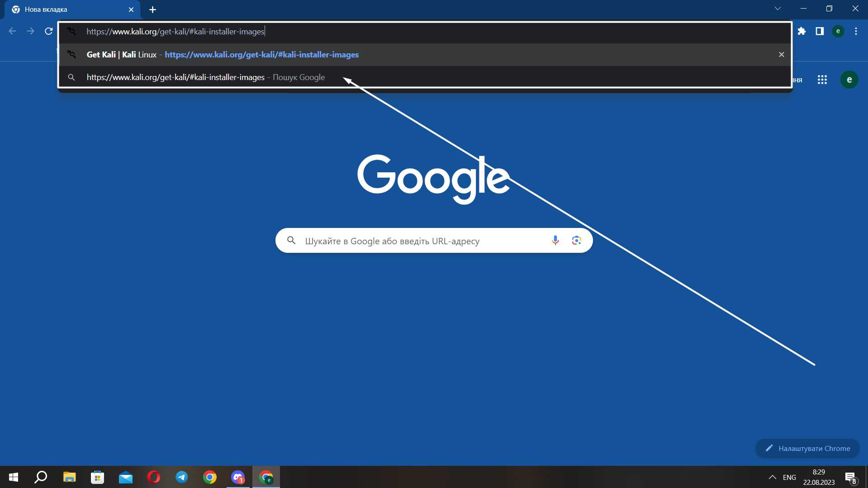Open a new tab with plus button

[152, 9]
